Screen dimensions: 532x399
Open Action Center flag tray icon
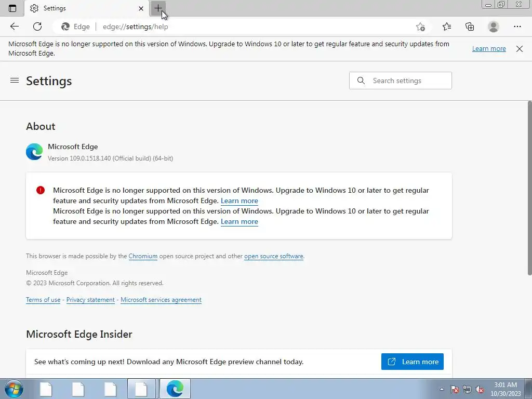click(x=455, y=389)
